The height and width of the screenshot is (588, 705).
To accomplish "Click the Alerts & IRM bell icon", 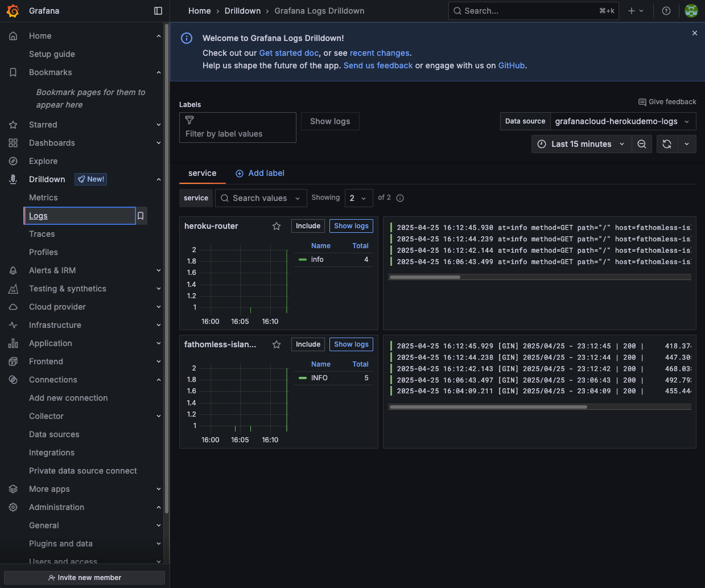I will tap(13, 270).
